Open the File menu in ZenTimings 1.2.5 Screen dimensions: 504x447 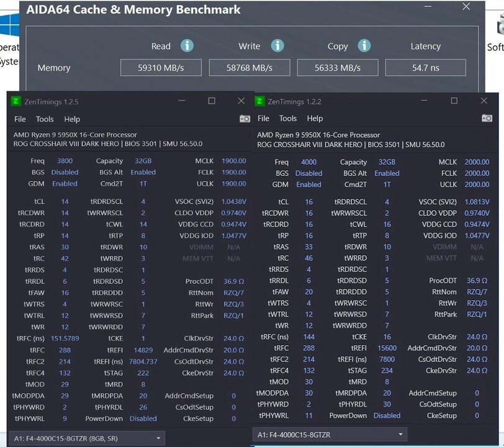click(x=20, y=119)
